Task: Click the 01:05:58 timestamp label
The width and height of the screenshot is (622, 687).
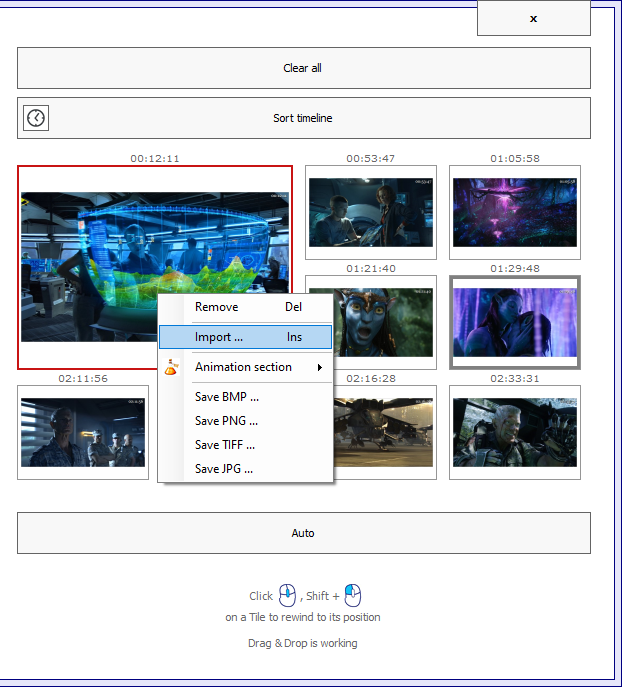Action: tap(515, 159)
